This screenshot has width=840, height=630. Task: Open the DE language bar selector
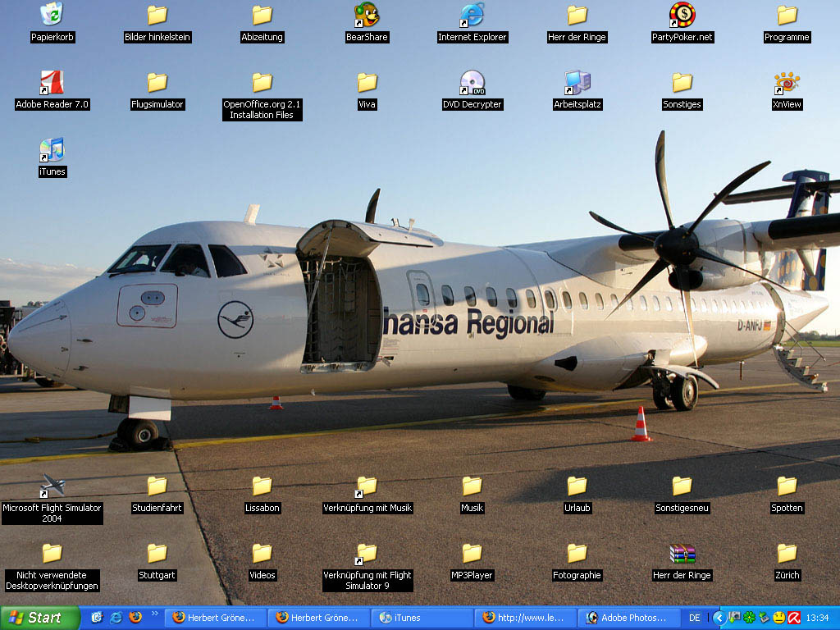coord(695,618)
